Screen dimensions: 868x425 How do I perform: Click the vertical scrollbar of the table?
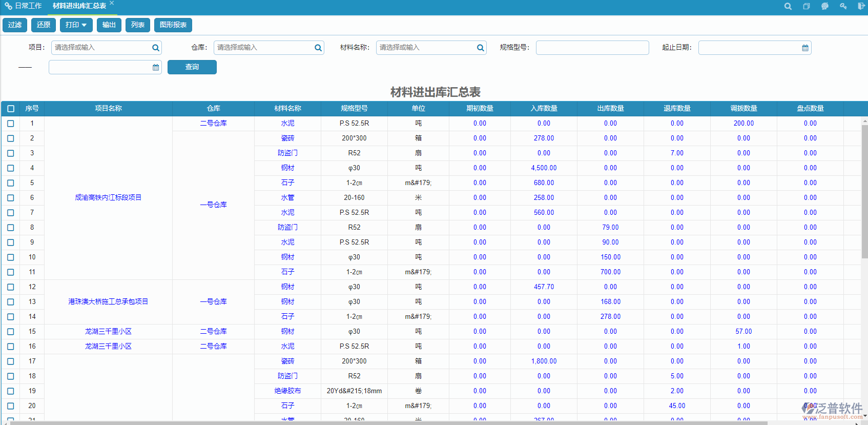pyautogui.click(x=864, y=205)
